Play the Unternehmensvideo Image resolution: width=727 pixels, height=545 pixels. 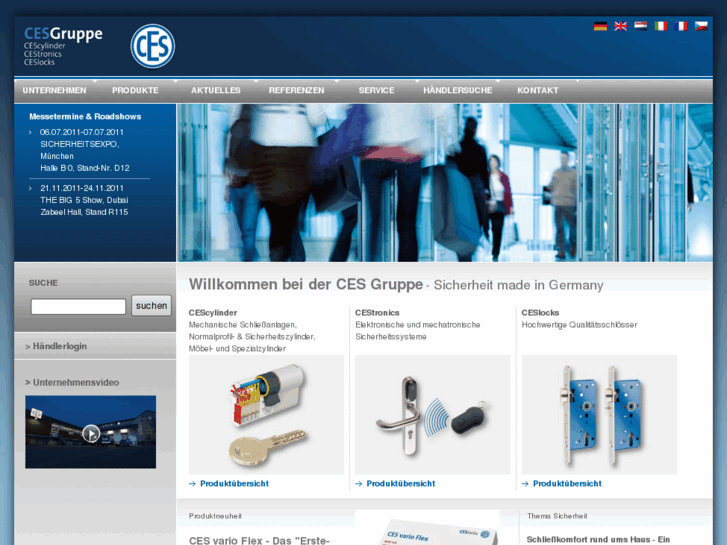(91, 434)
